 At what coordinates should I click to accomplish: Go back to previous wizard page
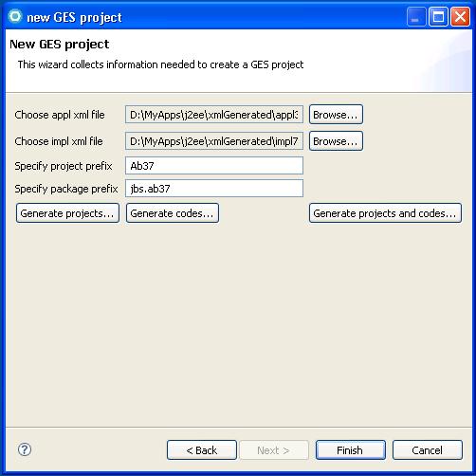pyautogui.click(x=202, y=450)
